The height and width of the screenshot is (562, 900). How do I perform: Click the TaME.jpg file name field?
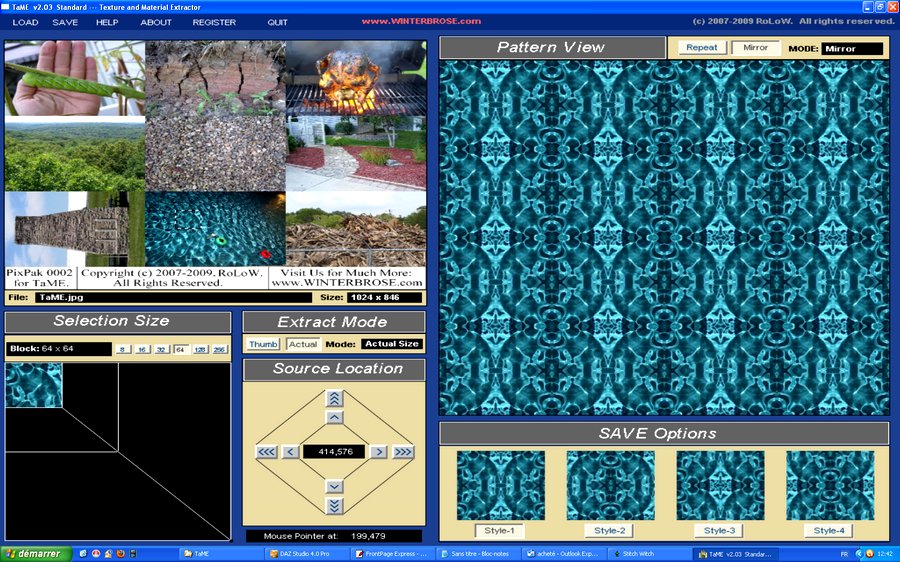coord(173,297)
